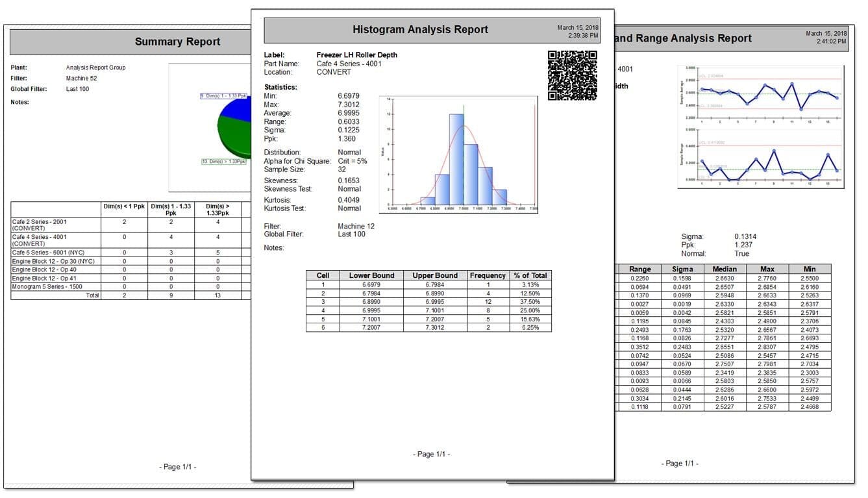Click the 'Max' column header in Range report
Screen dimensions: 868x498
[x=767, y=269]
